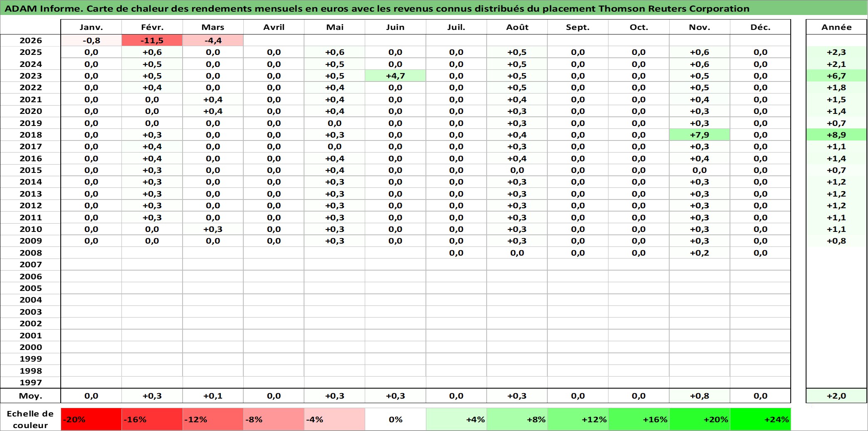868x431 pixels.
Task: Select the Mars column header
Action: pyautogui.click(x=213, y=27)
